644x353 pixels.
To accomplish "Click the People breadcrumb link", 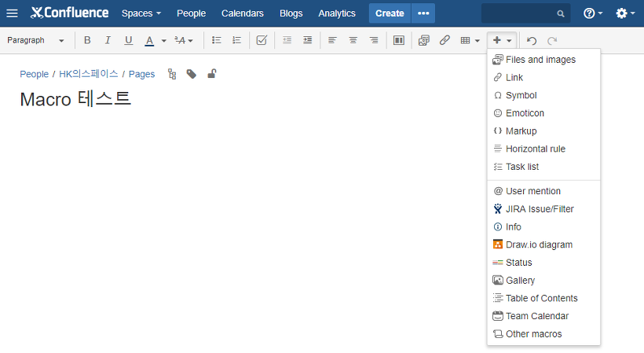I will click(34, 74).
